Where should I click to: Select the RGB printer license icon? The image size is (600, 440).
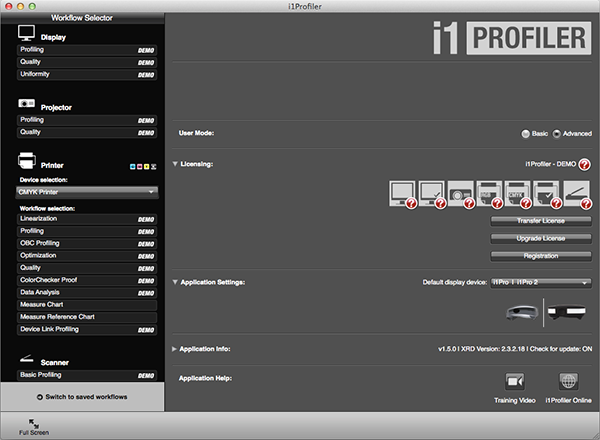tap(489, 194)
